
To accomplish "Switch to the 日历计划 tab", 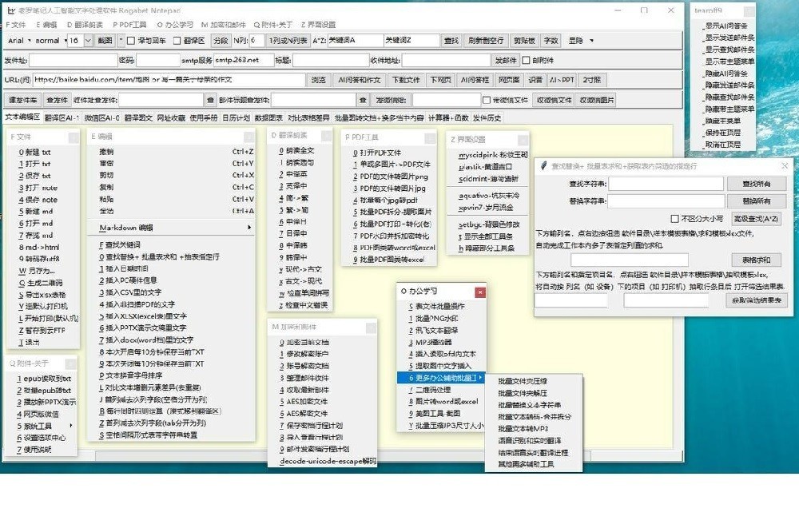I will [236, 117].
